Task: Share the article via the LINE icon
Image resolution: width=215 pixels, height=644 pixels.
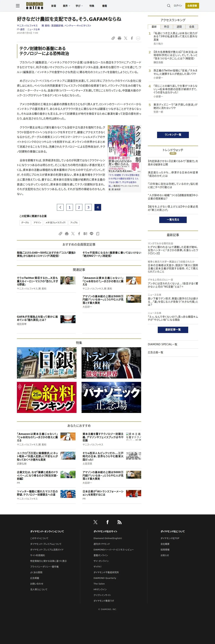Action: (x=92, y=234)
